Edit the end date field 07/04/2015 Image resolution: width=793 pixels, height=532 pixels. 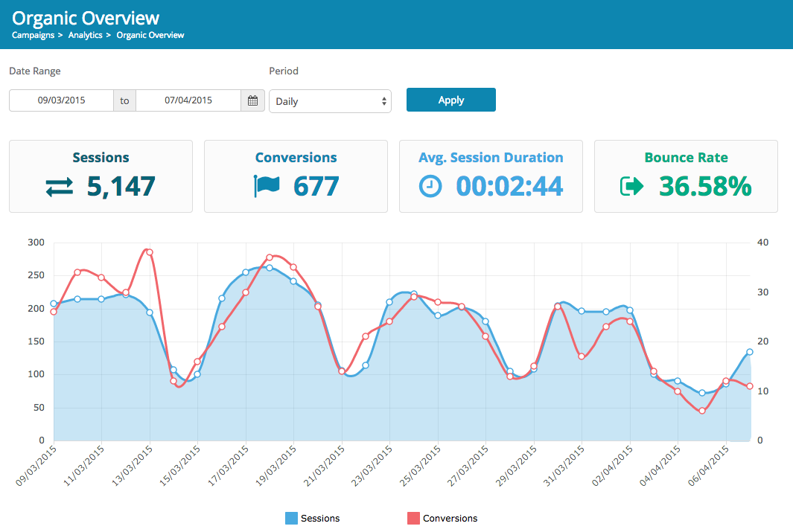click(x=188, y=100)
